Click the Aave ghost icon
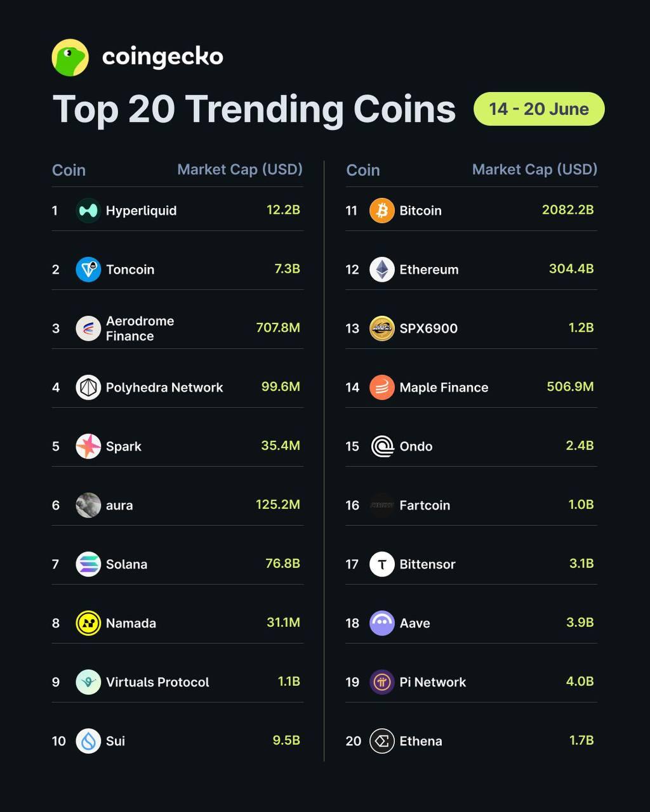The image size is (650, 812). [382, 623]
